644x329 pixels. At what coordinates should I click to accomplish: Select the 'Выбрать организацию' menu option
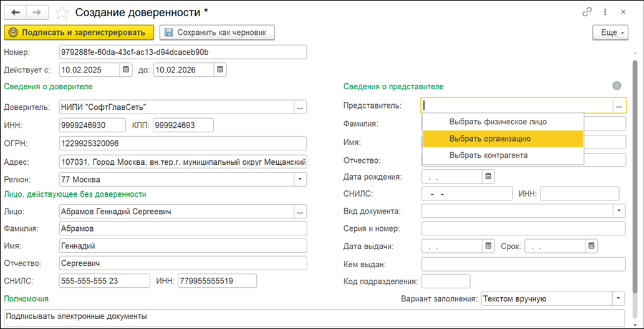489,139
